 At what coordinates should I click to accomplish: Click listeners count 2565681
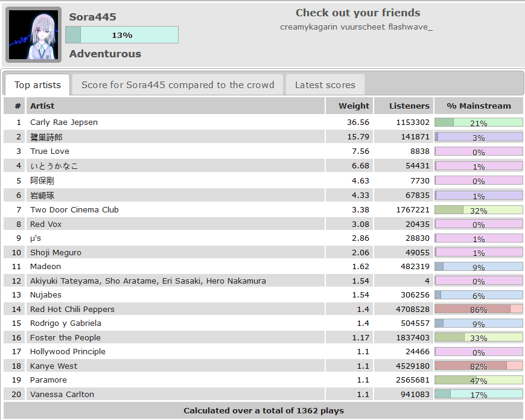pos(413,380)
